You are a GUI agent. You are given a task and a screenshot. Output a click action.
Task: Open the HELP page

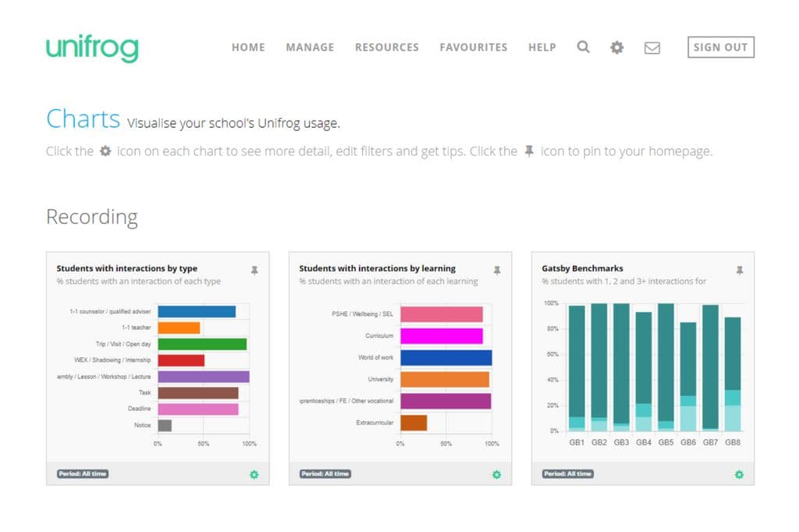[x=542, y=47]
